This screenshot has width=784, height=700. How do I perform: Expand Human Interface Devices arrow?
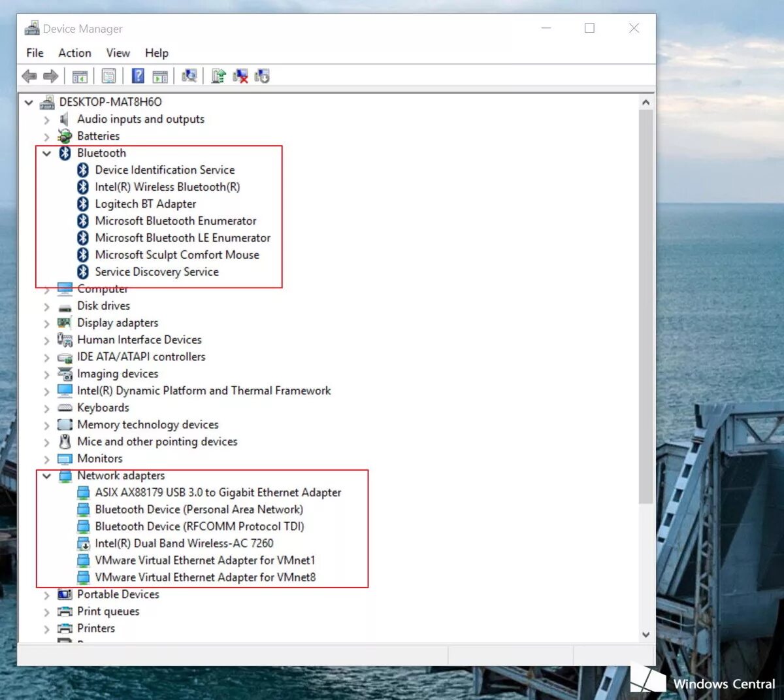click(x=46, y=341)
